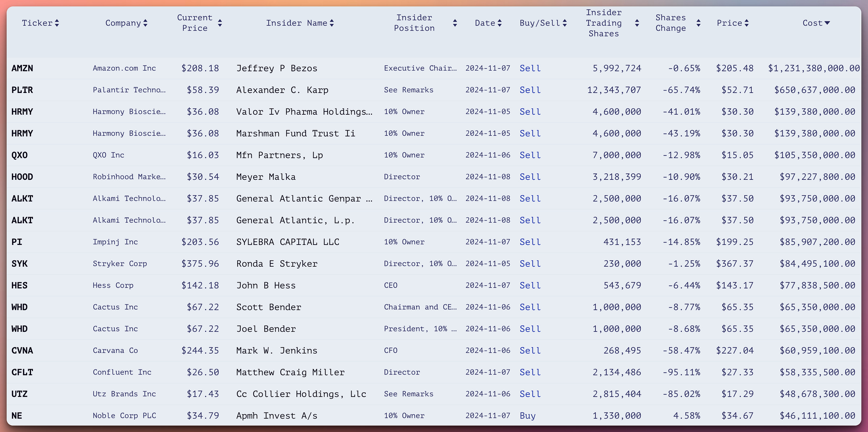
Task: Click Amazon.com Inc company name
Action: point(124,68)
